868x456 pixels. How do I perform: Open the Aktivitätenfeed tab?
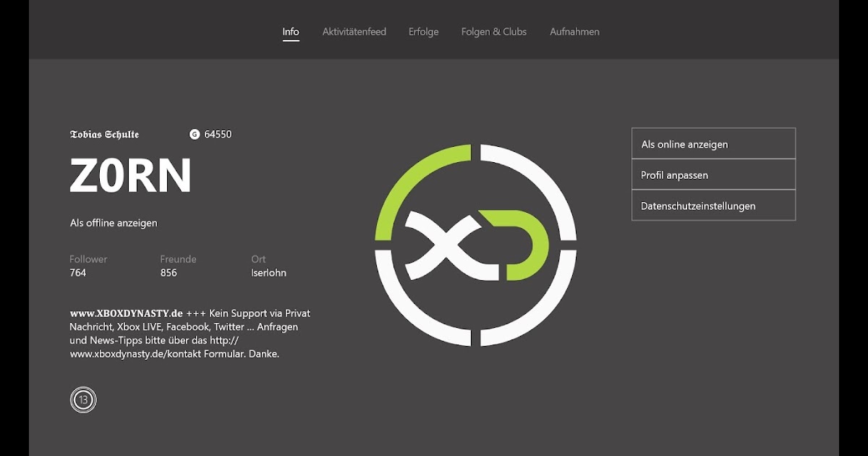tap(354, 32)
